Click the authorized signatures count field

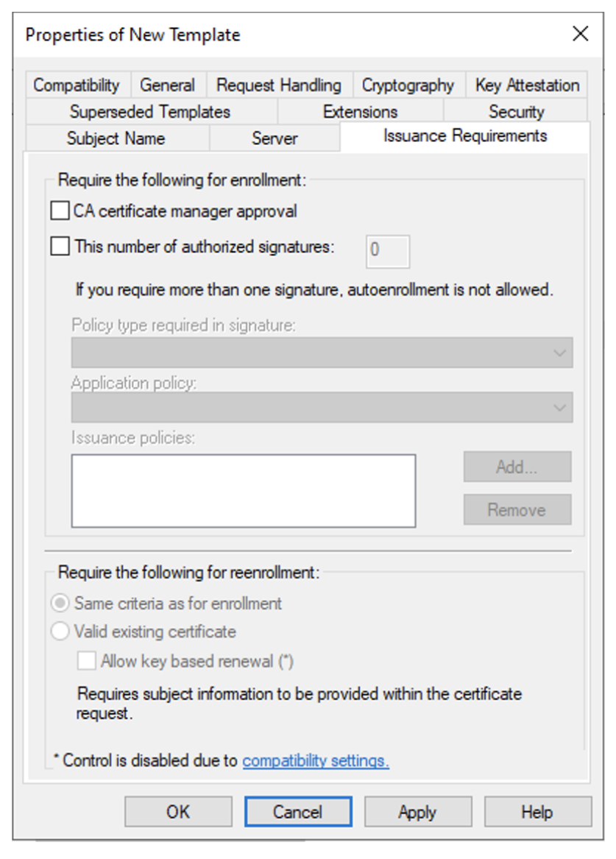point(388,252)
